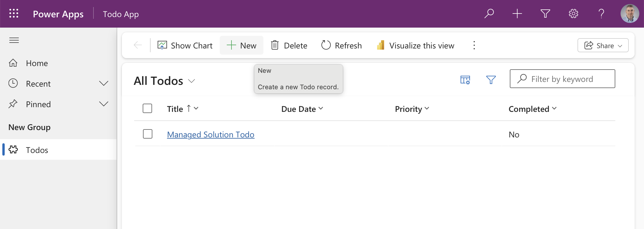The height and width of the screenshot is (229, 644).
Task: Toggle the select-all rows checkbox
Action: tap(147, 108)
